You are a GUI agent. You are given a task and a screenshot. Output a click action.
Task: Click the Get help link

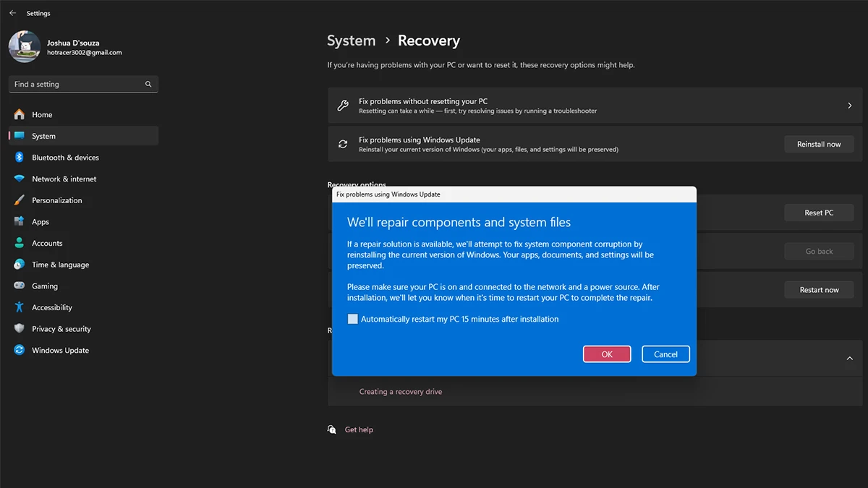[359, 429]
